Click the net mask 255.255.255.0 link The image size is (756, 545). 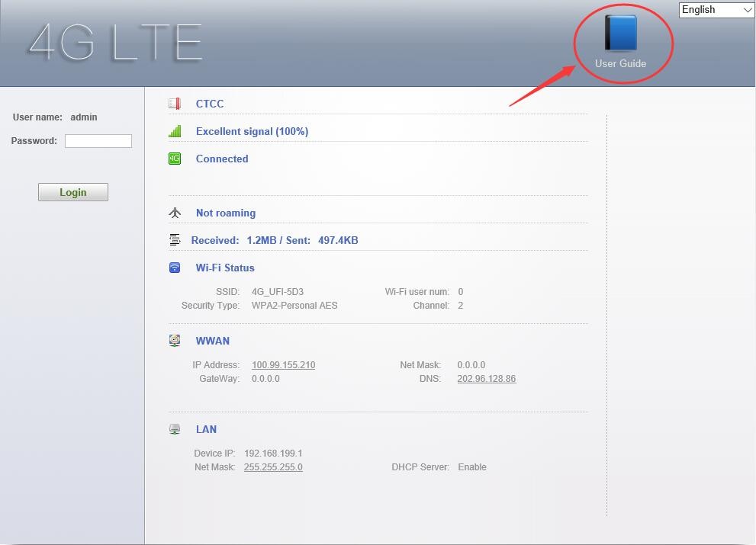(x=273, y=467)
